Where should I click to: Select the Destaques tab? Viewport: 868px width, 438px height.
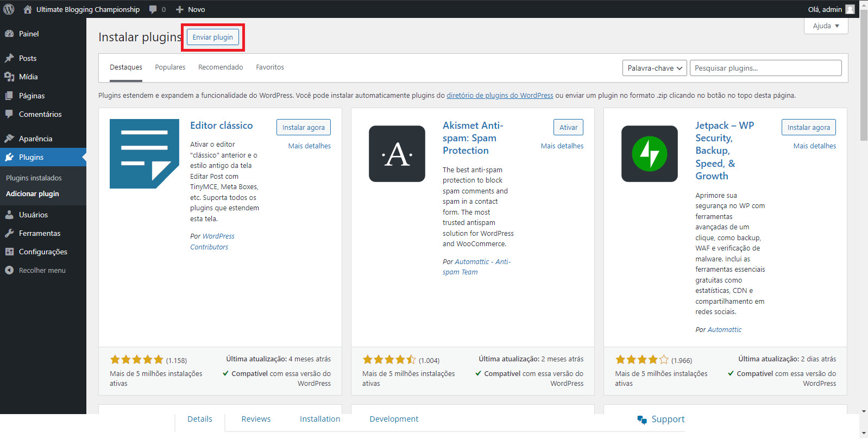click(x=126, y=67)
